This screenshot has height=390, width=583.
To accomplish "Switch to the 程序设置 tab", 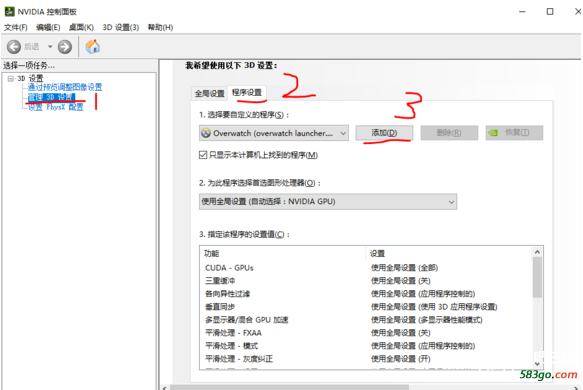I will pyautogui.click(x=247, y=93).
